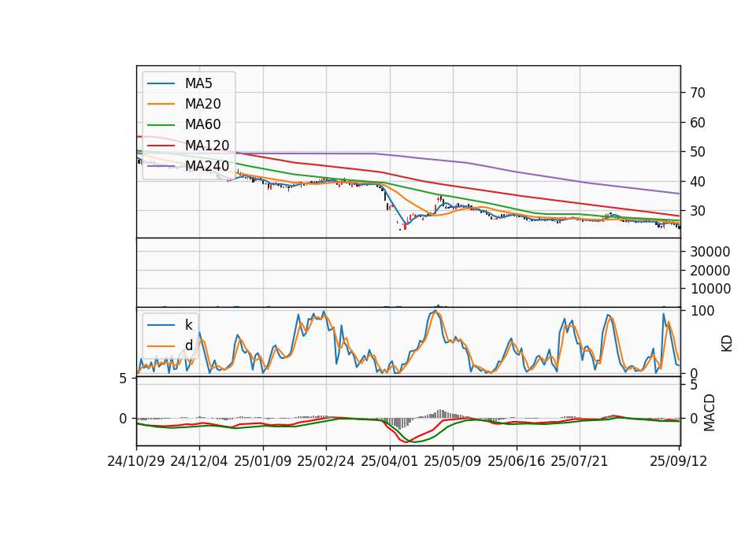This screenshot has width=756, height=543.
Task: Click the 24/10/29 date axis label
Action: point(136,461)
